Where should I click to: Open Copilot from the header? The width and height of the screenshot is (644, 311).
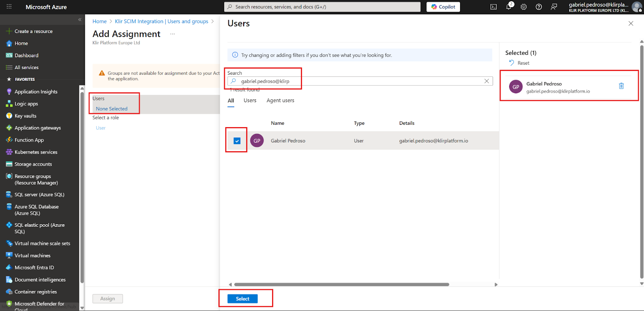(443, 7)
